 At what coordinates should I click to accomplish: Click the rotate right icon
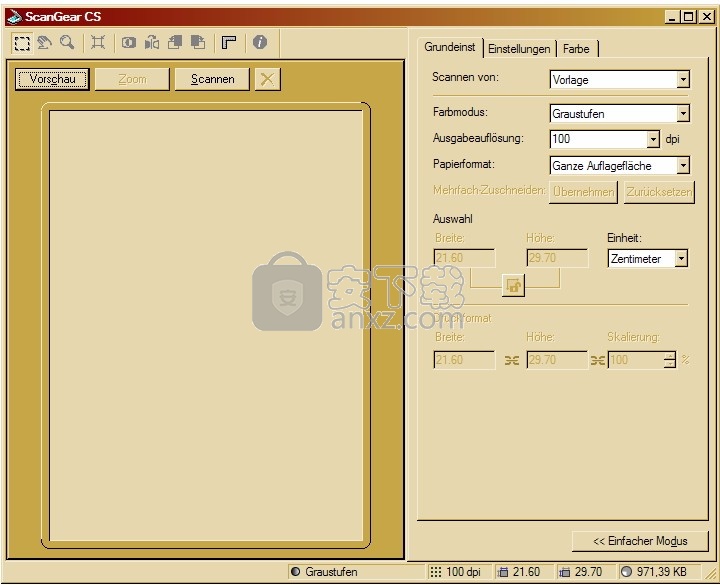(x=198, y=43)
